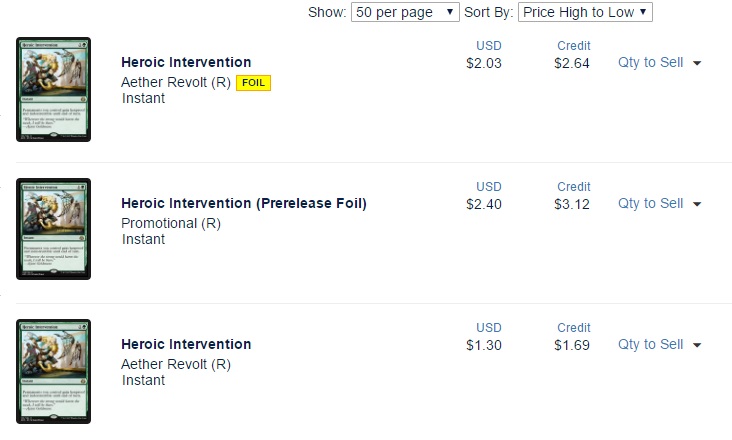Expand Qty to Sell for the $1.30 card
Screen dimensions: 732x440
[x=659, y=344]
